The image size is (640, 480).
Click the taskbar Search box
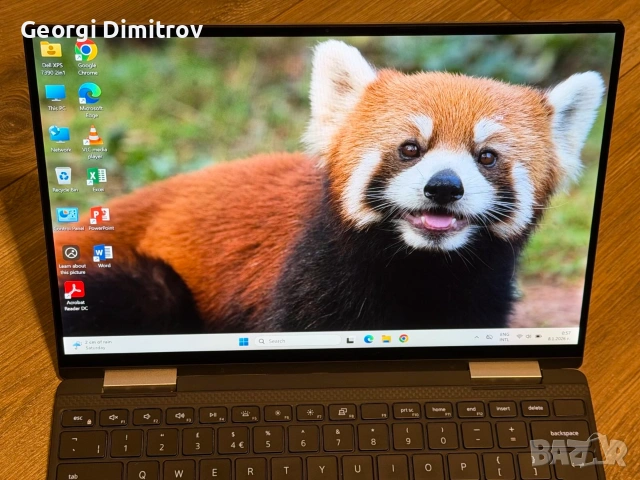298,341
